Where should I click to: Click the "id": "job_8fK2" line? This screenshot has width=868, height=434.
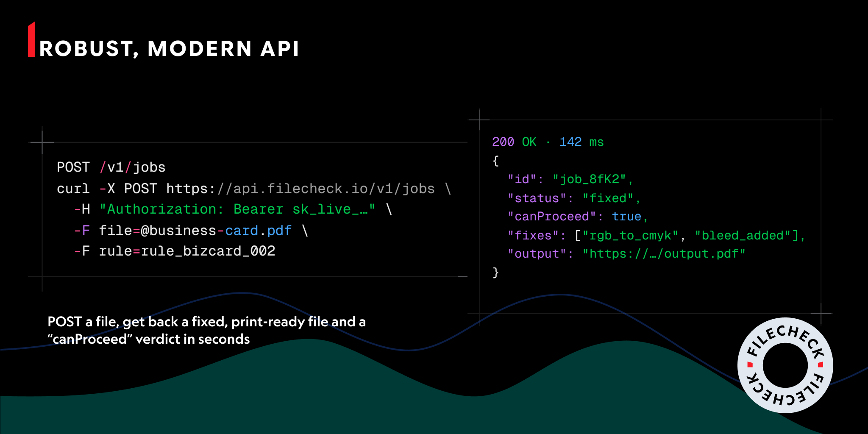click(570, 179)
